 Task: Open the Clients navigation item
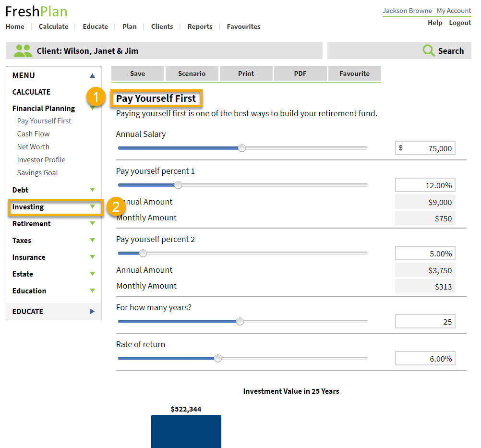pos(162,26)
